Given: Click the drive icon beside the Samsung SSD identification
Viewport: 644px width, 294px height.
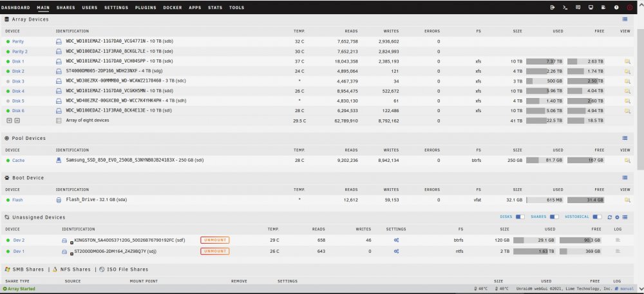Looking at the screenshot, I should (59, 161).
